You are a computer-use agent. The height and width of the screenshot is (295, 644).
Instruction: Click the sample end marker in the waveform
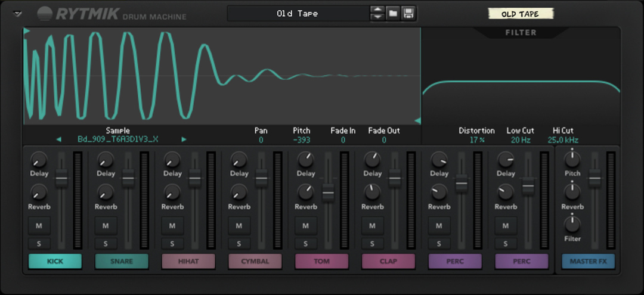tap(417, 120)
